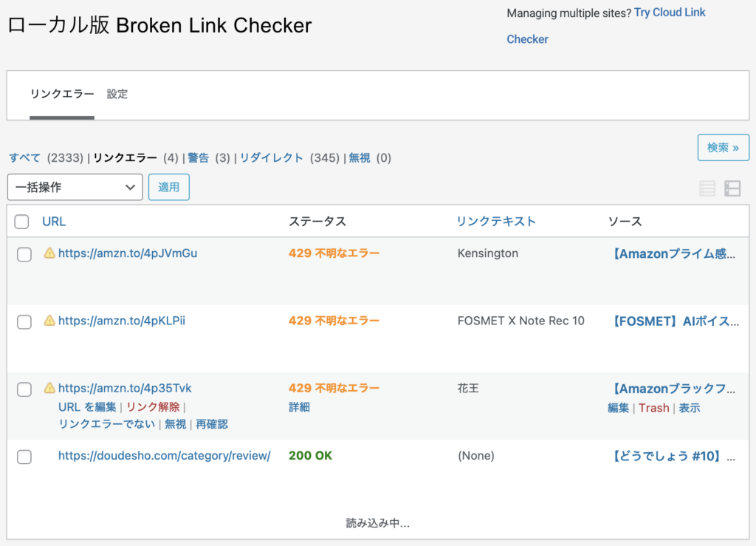Check the row for https://amzn.to/4pJVmGu
Image resolution: width=756 pixels, height=546 pixels.
(24, 254)
